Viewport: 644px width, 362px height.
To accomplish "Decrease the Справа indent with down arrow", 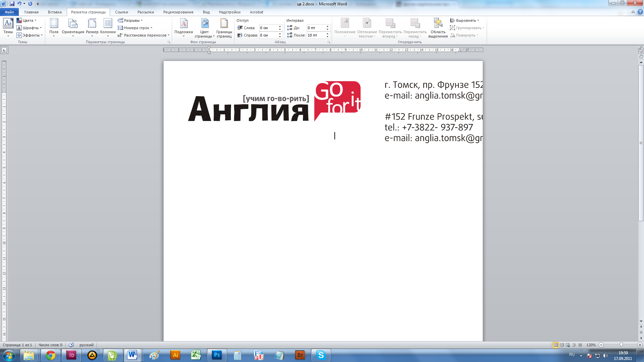I will [280, 37].
